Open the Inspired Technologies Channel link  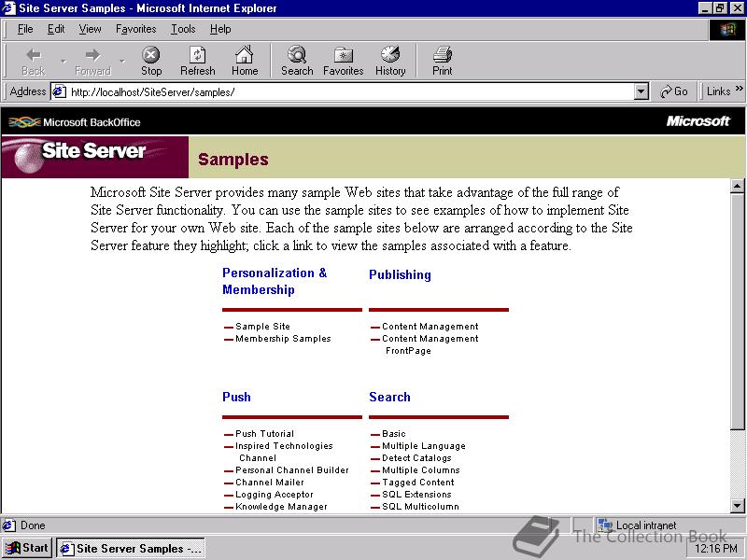click(x=284, y=452)
